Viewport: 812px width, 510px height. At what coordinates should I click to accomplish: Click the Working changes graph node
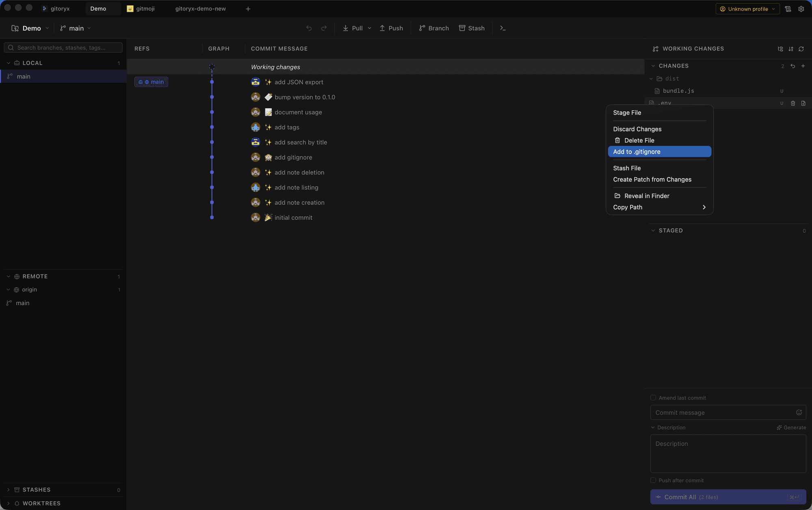click(212, 67)
